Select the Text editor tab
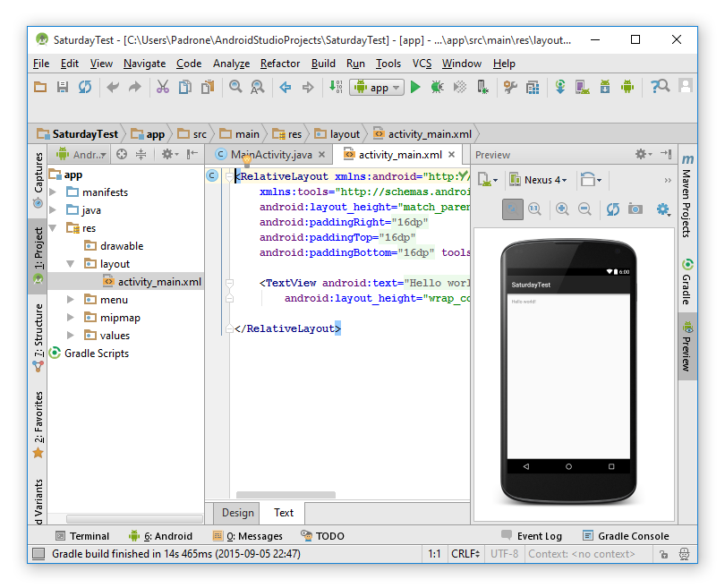The height and width of the screenshot is (588, 725). click(284, 513)
